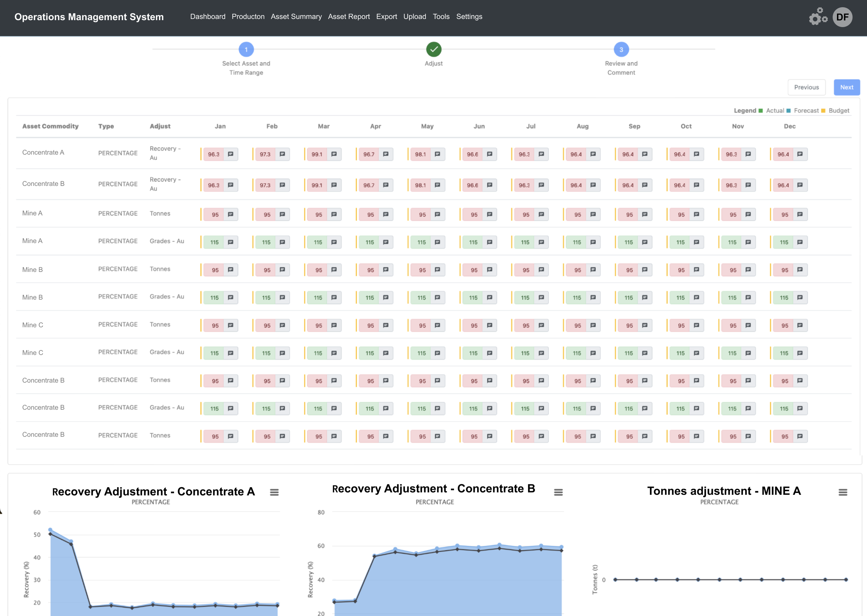Open comment icon for Concentrate A January

[x=230, y=154]
